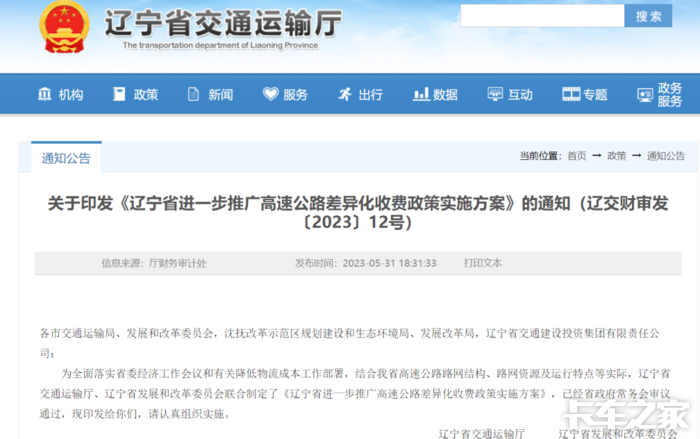Viewport: 700px width, 439px height.
Task: Click the 搜索 search button
Action: click(648, 16)
